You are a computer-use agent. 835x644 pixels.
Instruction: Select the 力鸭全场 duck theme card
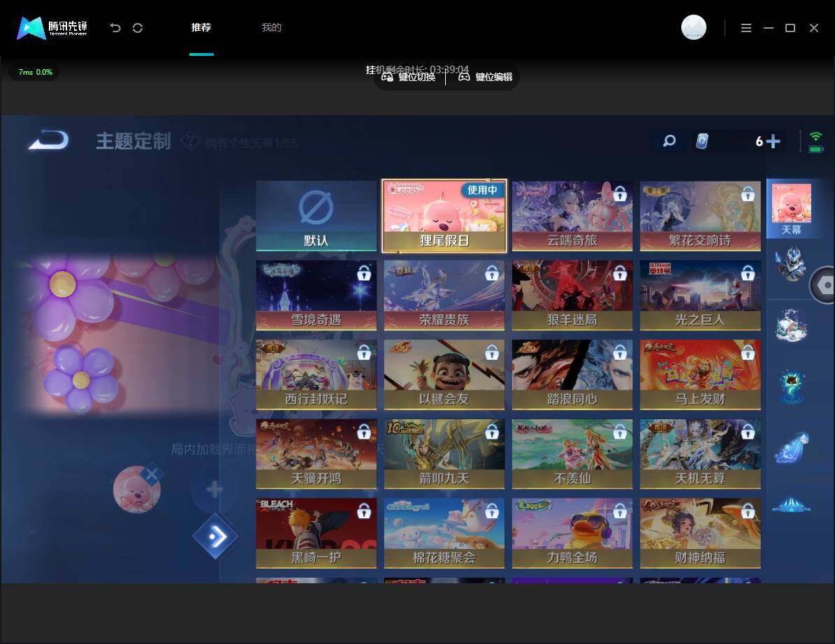click(572, 534)
